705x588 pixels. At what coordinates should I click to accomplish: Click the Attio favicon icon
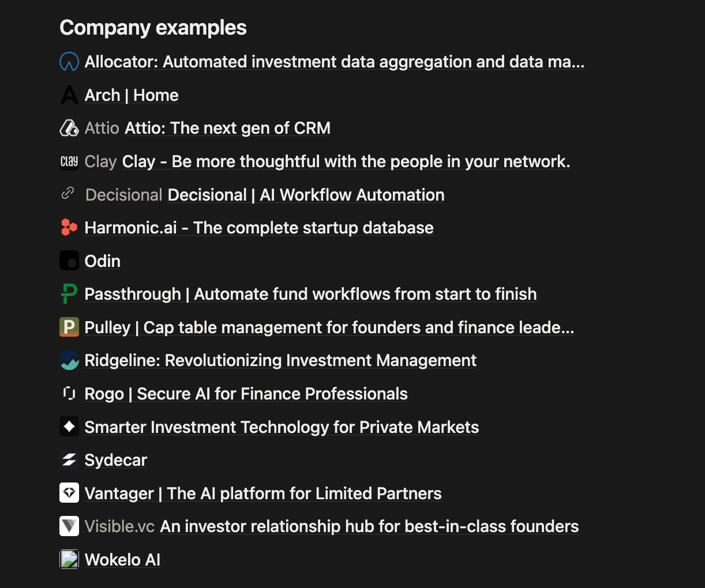pyautogui.click(x=69, y=128)
